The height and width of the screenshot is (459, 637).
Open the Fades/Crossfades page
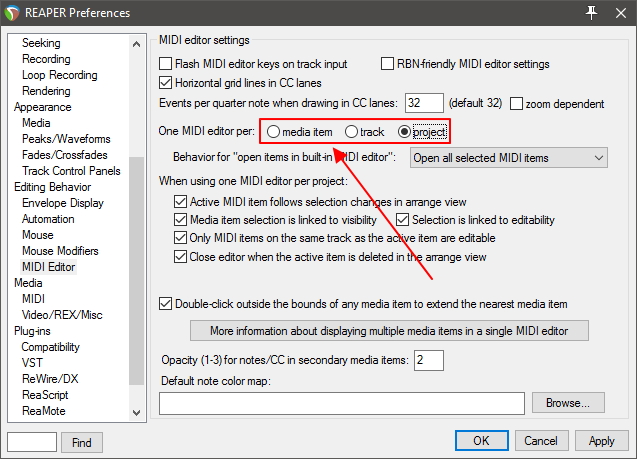[x=65, y=155]
